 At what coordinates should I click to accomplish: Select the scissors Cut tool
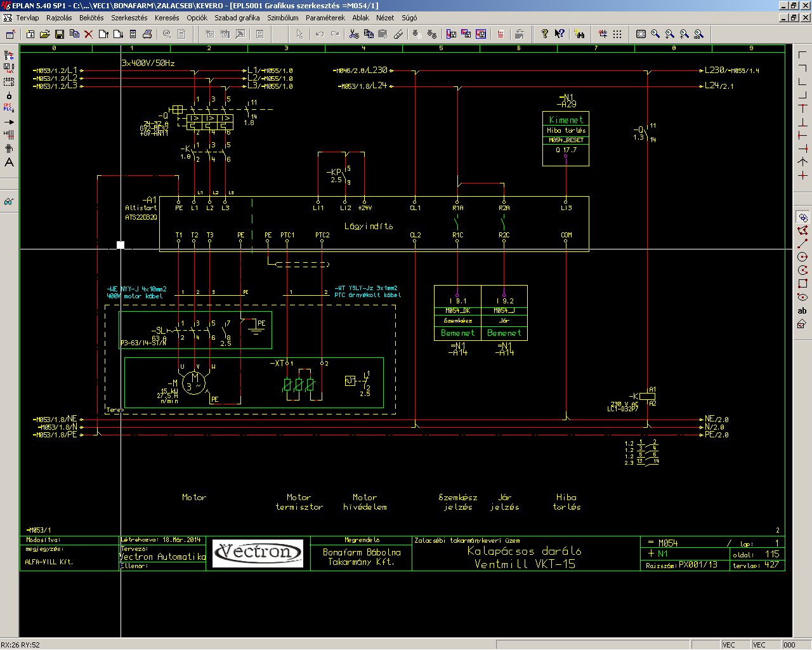[354, 34]
